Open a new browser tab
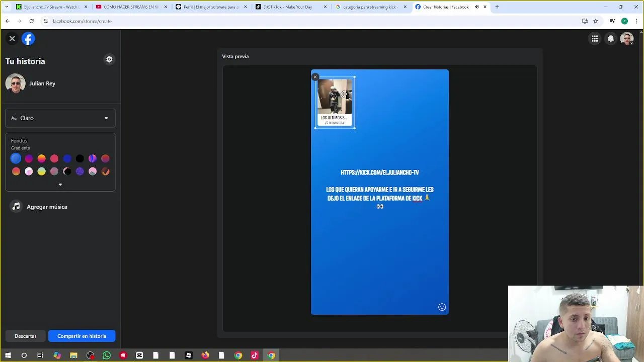644x362 pixels. (x=497, y=7)
